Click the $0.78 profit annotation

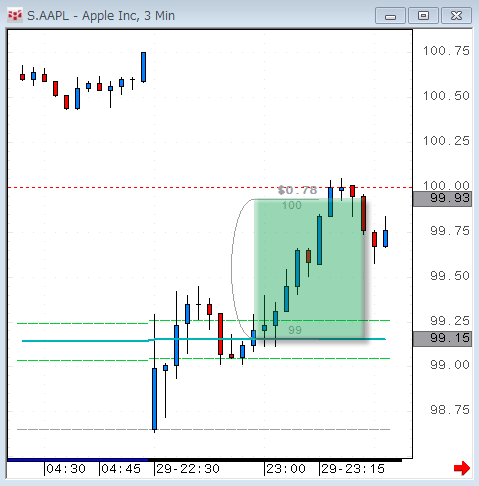tap(297, 190)
